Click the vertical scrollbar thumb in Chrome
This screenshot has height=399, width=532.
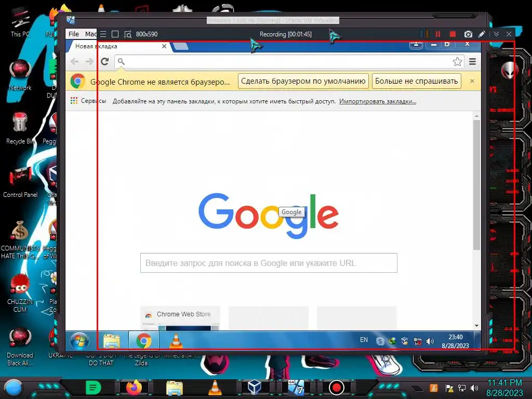[x=477, y=185]
